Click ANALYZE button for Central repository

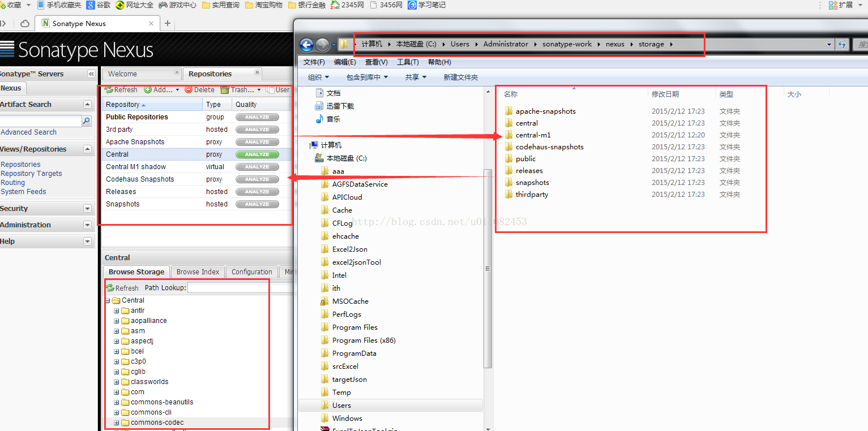(x=257, y=154)
